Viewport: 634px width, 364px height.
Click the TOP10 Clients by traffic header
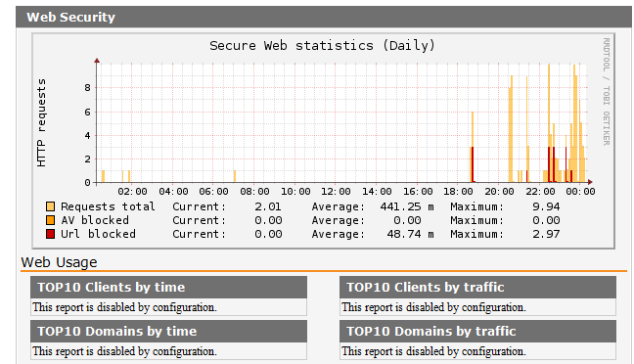pyautogui.click(x=477, y=287)
